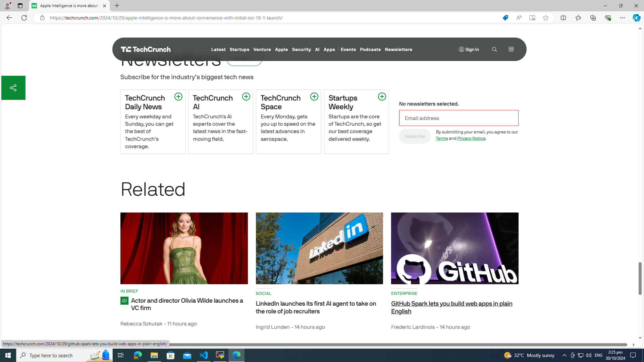
Task: Open author Rebecca Szkutak page
Action: [x=141, y=324]
